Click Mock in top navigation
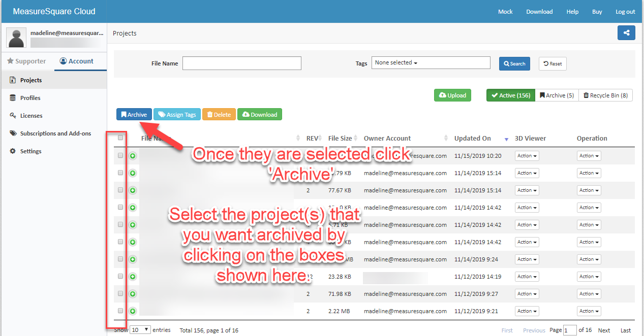The image size is (644, 336). click(505, 12)
